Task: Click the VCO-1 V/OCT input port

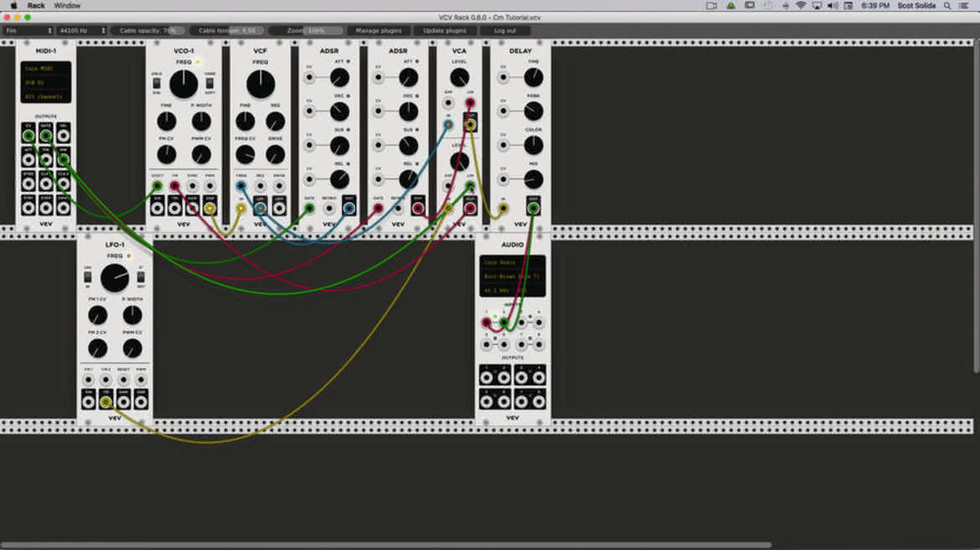Action: (157, 186)
